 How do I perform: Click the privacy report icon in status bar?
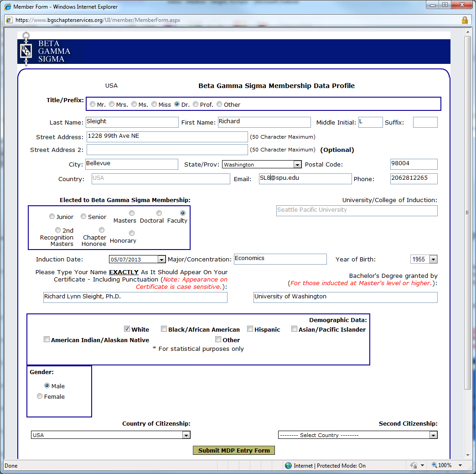click(414, 465)
